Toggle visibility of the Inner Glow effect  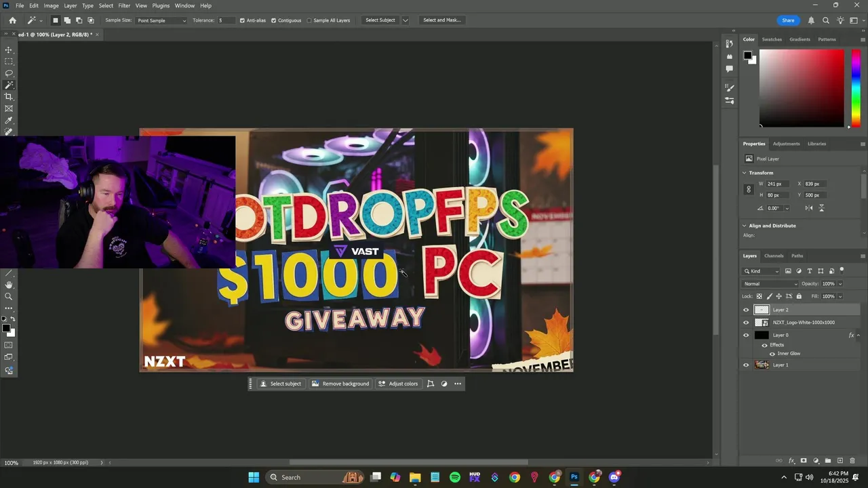772,354
